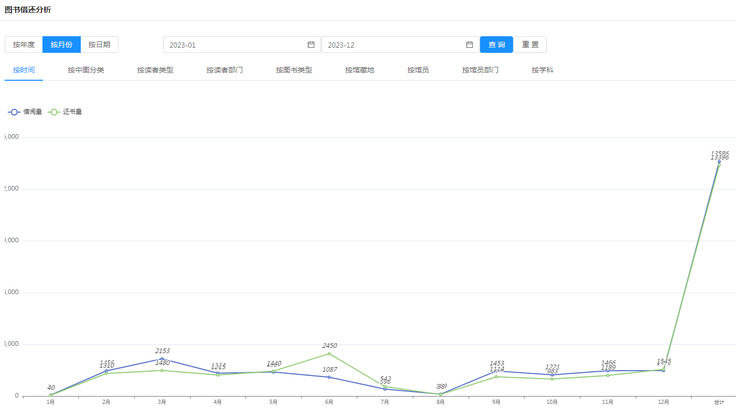Open the start date calendar icon for 2023-01
Viewport: 736px width, 408px height.
pyautogui.click(x=311, y=45)
